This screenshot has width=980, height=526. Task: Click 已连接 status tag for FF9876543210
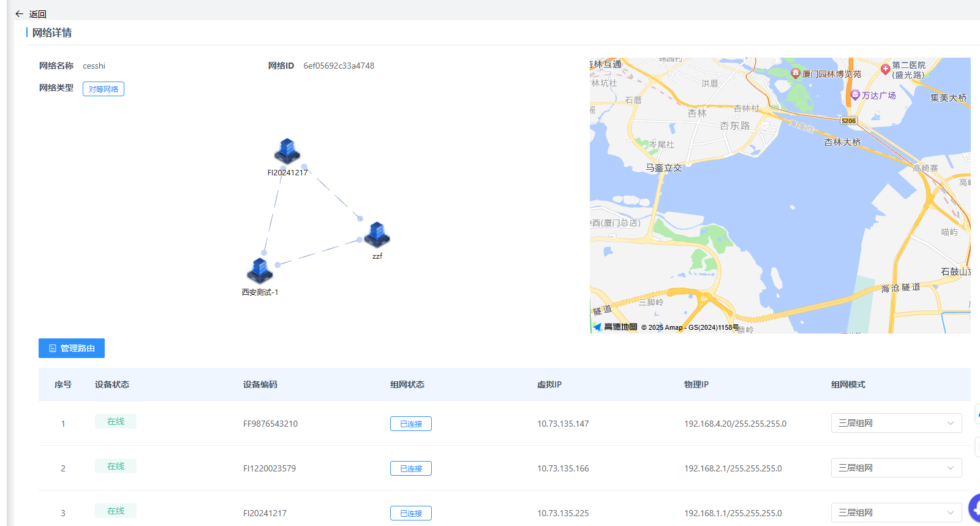point(411,424)
